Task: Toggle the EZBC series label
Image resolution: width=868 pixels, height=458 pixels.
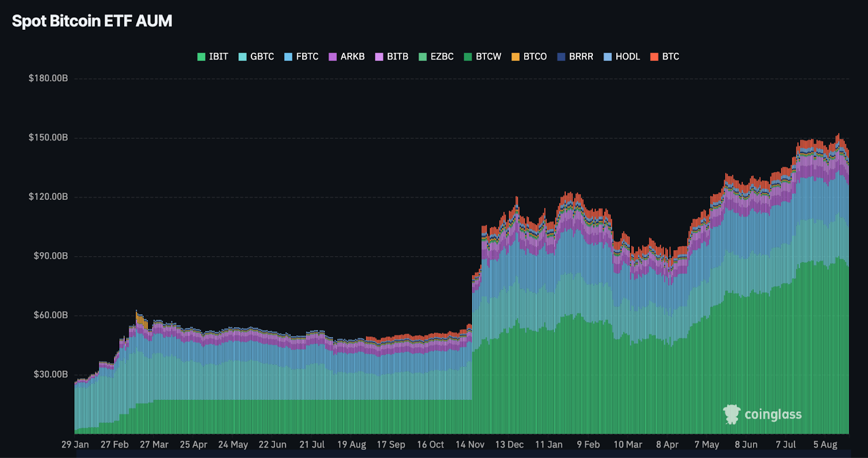Action: click(442, 56)
